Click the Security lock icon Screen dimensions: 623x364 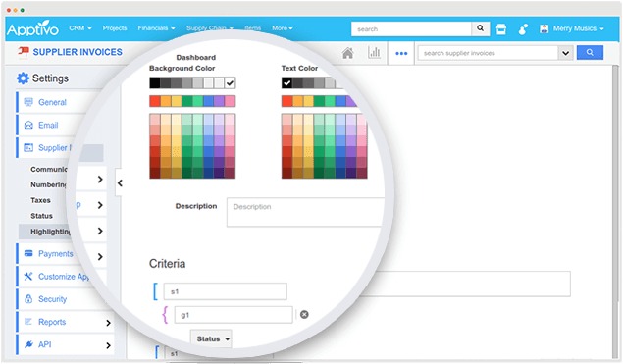[28, 299]
